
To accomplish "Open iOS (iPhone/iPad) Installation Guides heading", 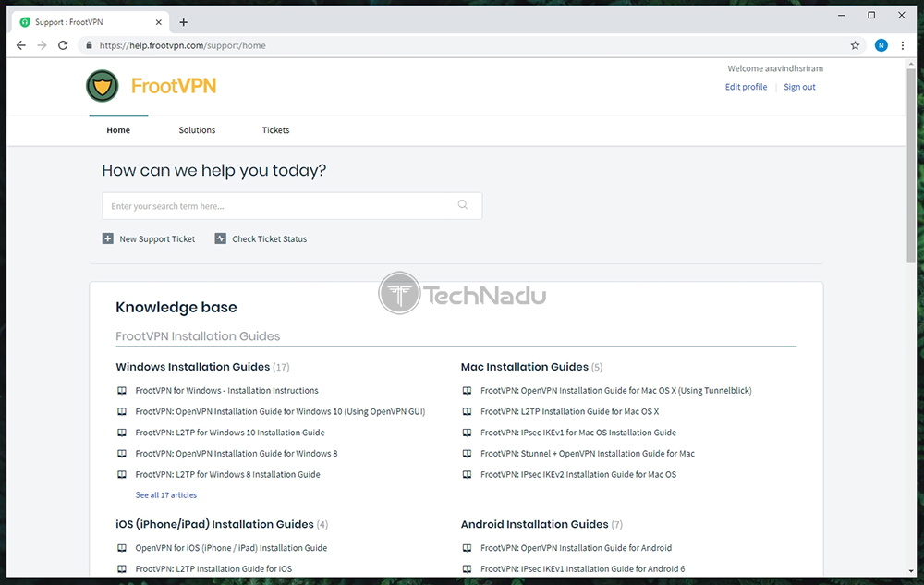I will point(214,524).
